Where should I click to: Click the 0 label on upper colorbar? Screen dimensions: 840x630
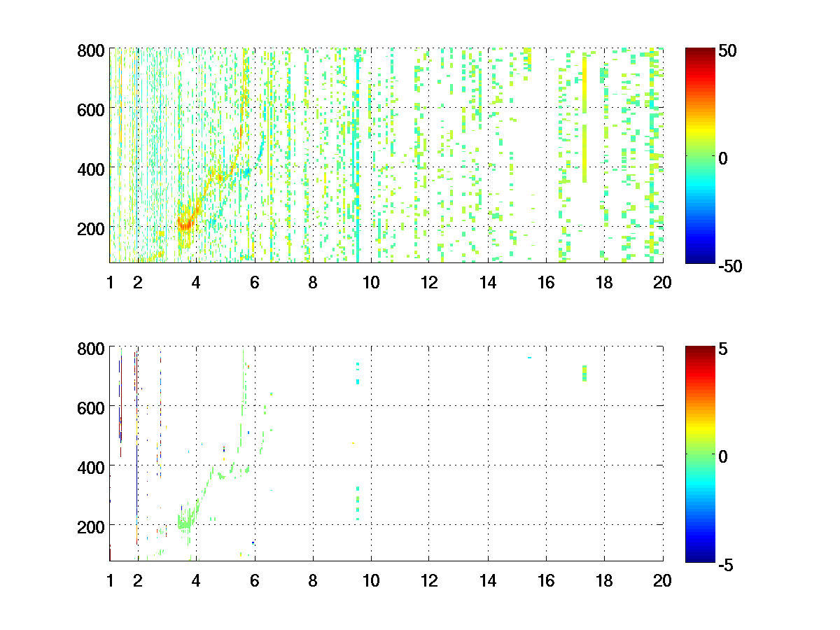click(x=723, y=158)
